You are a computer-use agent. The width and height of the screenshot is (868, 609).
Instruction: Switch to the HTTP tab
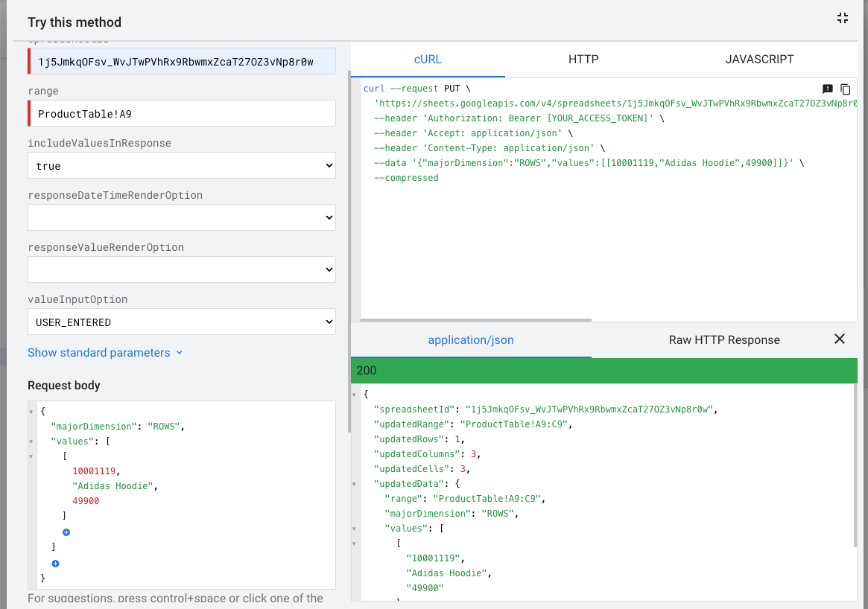tap(583, 59)
